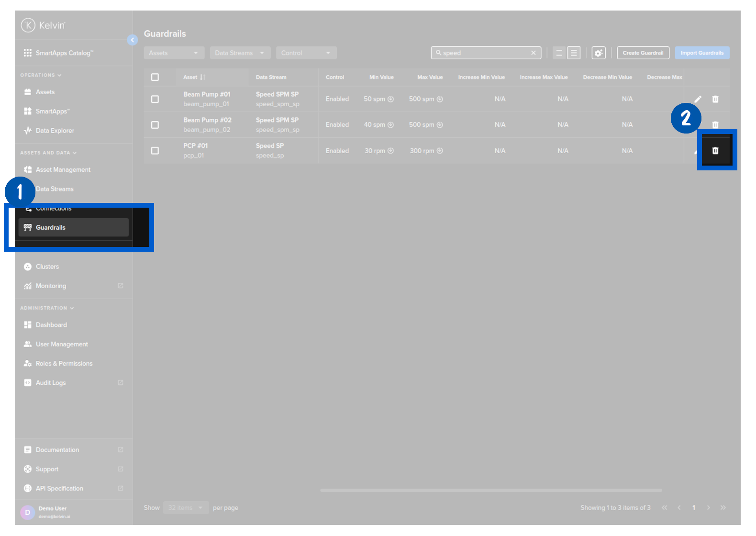This screenshot has height=536, width=756.
Task: Edit the Beam Pump #01 guardrail
Action: tap(698, 99)
